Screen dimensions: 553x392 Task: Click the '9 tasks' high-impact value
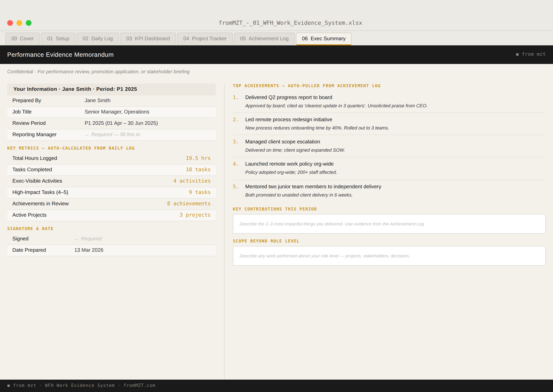pos(200,192)
